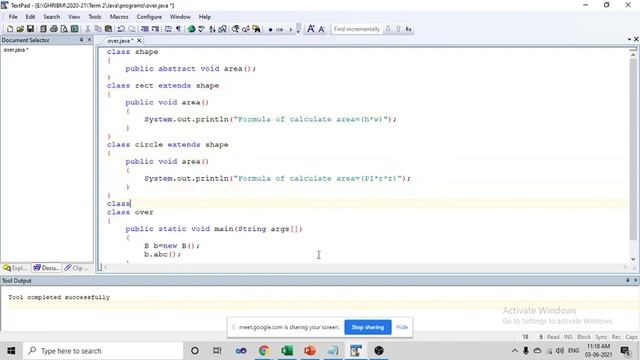Toggle Block mode in status bar
The width and height of the screenshot is (640, 360).
pyautogui.click(x=584, y=337)
